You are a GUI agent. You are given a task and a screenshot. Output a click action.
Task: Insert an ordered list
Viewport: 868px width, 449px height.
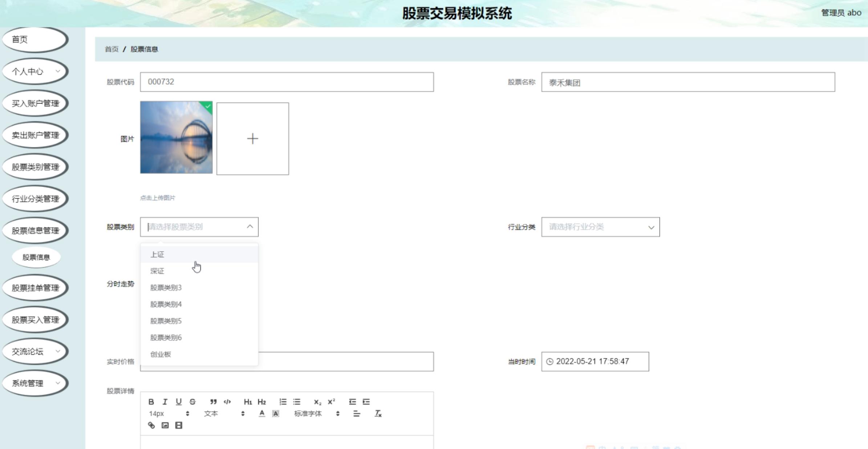283,402
